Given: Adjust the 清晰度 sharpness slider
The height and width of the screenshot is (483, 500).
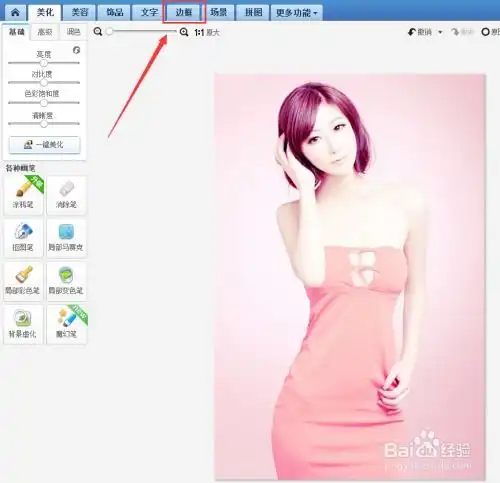Looking at the screenshot, I should [44, 124].
